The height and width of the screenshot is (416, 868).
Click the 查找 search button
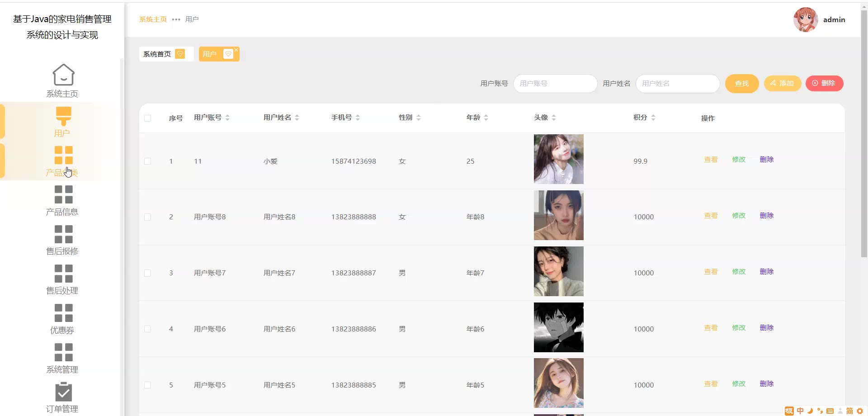point(742,84)
